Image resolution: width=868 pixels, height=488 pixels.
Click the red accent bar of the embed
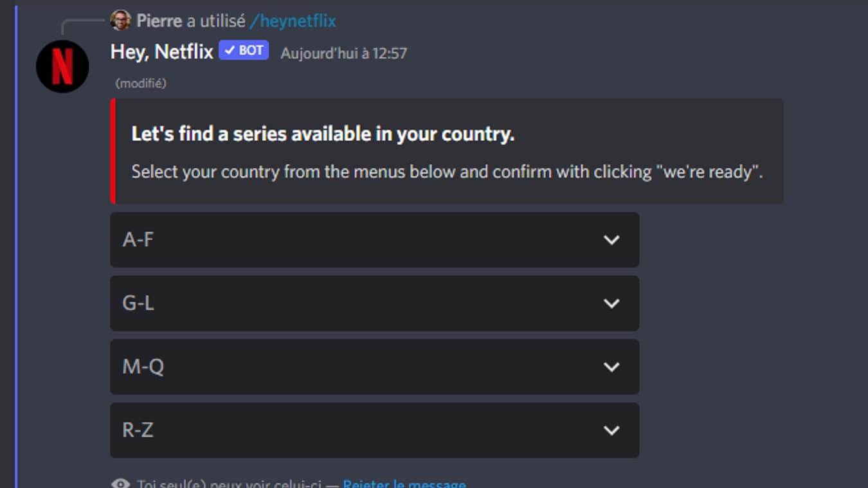[114, 150]
